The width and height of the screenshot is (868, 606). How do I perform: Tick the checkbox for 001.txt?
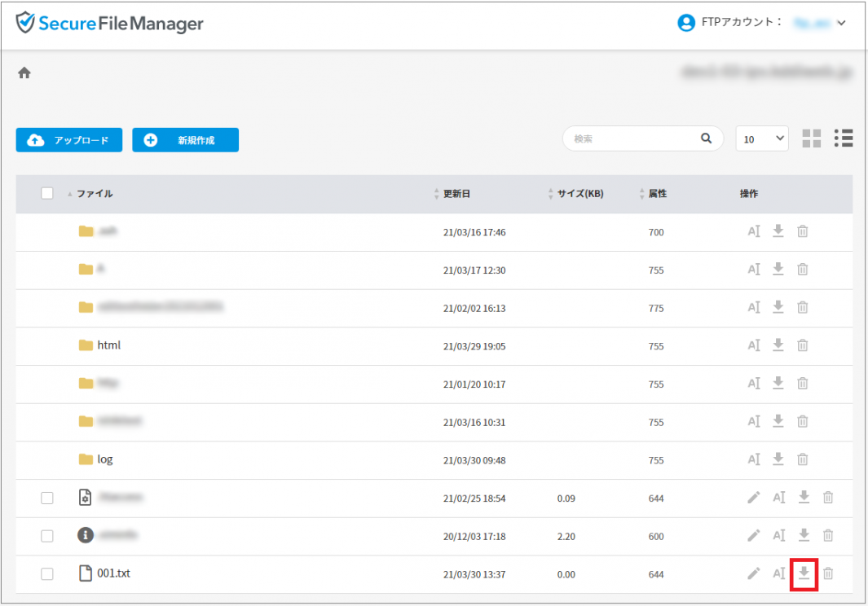coord(47,574)
